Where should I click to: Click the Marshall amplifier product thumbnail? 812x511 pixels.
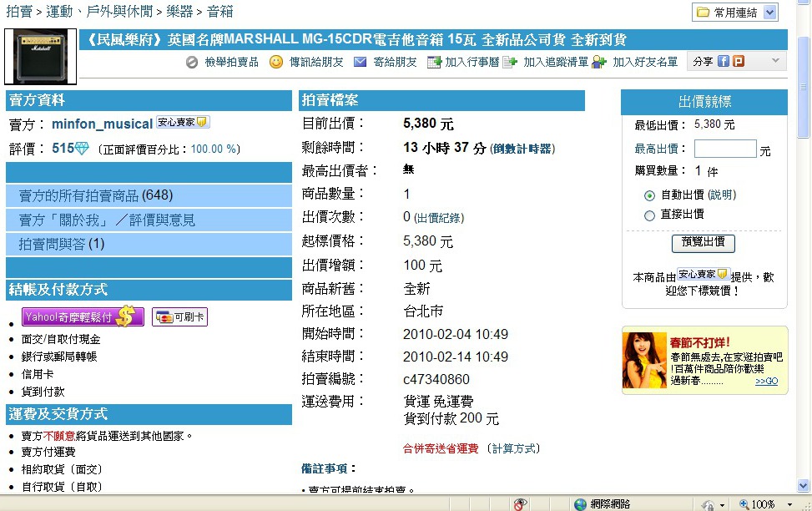pos(40,57)
